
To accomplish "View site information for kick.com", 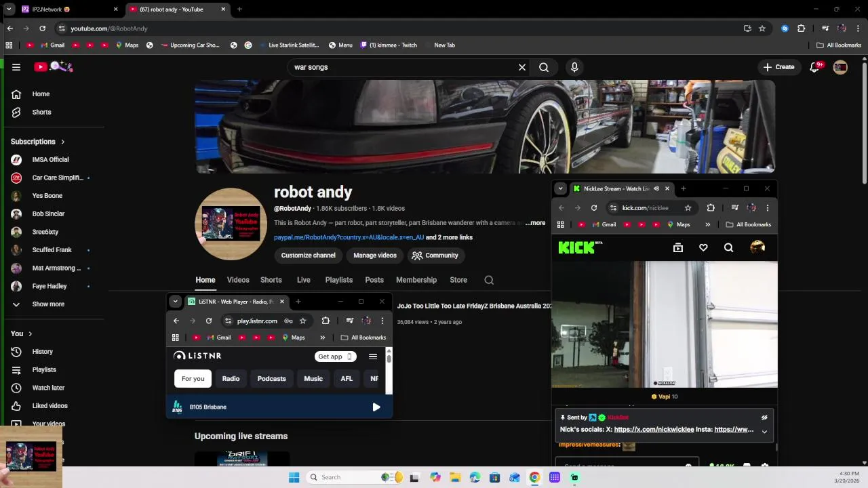I will point(613,208).
